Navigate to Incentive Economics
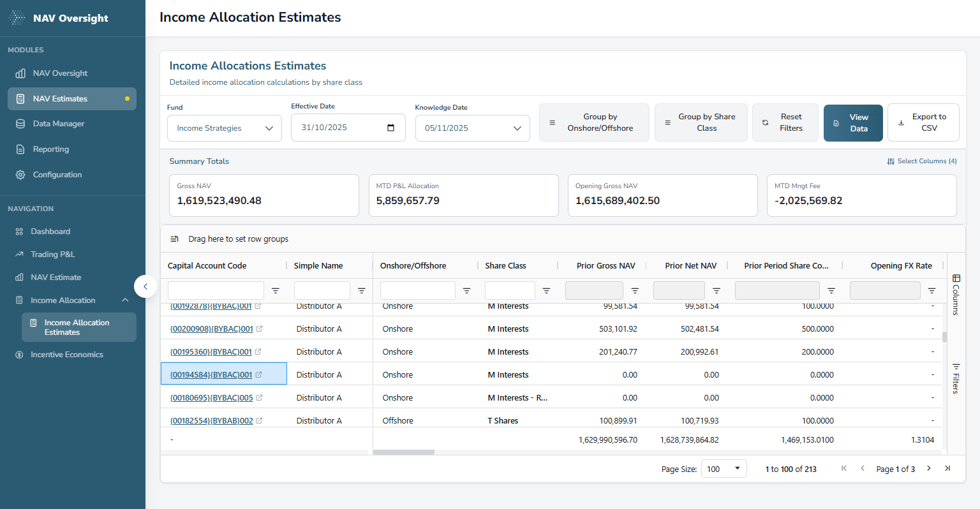This screenshot has width=980, height=509. coord(67,355)
